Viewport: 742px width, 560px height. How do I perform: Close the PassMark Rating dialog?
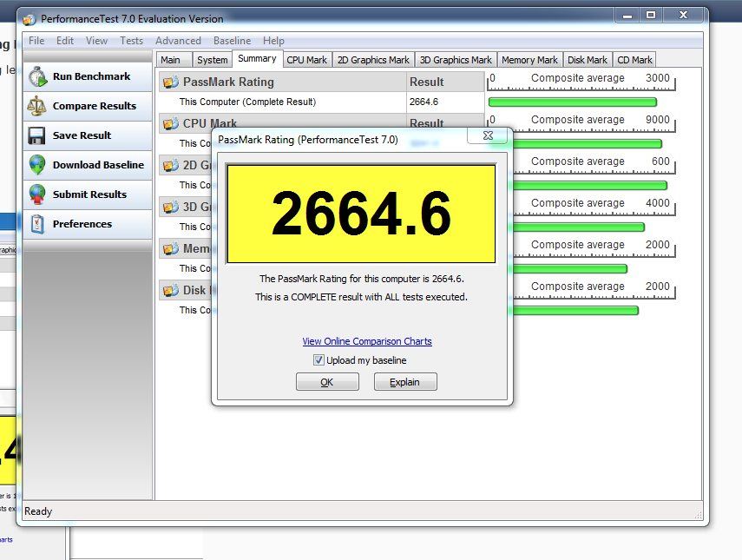488,135
